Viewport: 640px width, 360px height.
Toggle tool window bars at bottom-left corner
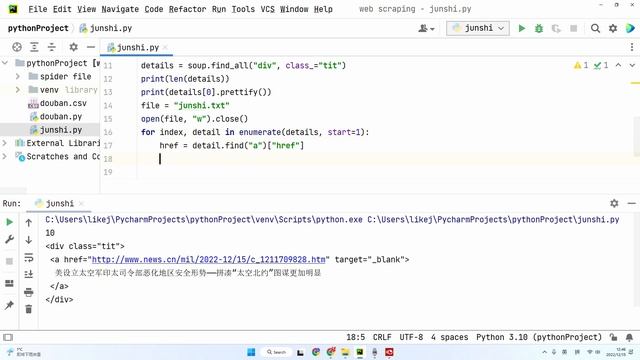(x=8, y=337)
